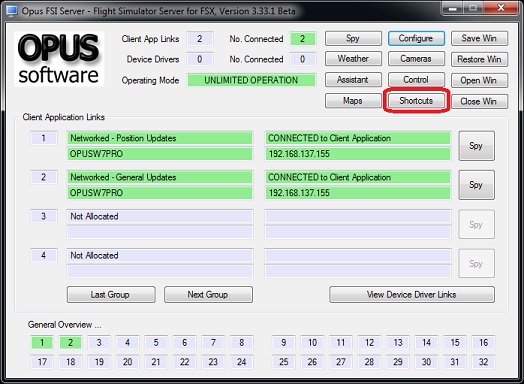Click Close Win button
The image size is (524, 384).
coord(479,102)
